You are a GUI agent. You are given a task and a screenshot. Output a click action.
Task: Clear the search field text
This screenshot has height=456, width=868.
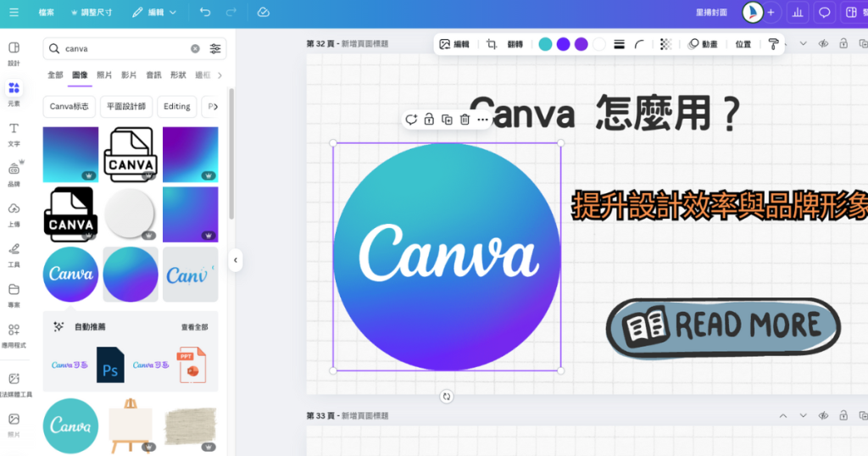coord(196,48)
